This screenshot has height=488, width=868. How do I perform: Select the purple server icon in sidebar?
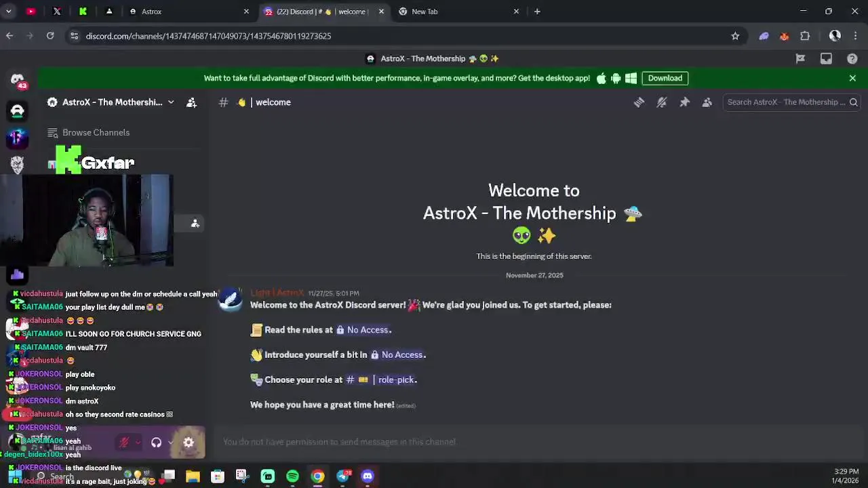[x=18, y=138]
